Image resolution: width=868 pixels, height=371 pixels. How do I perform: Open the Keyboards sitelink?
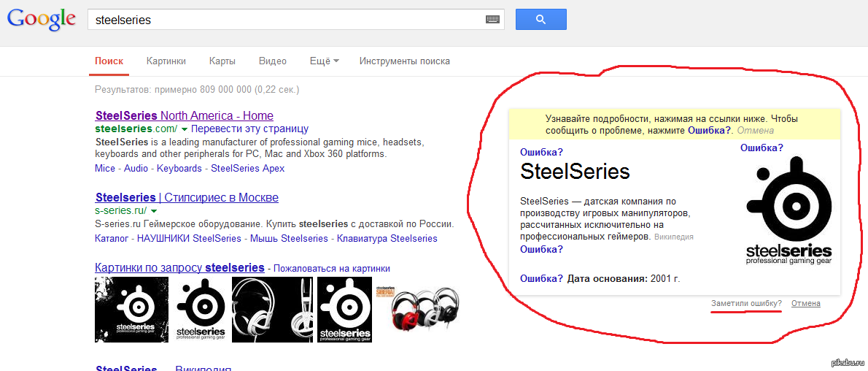(x=179, y=168)
